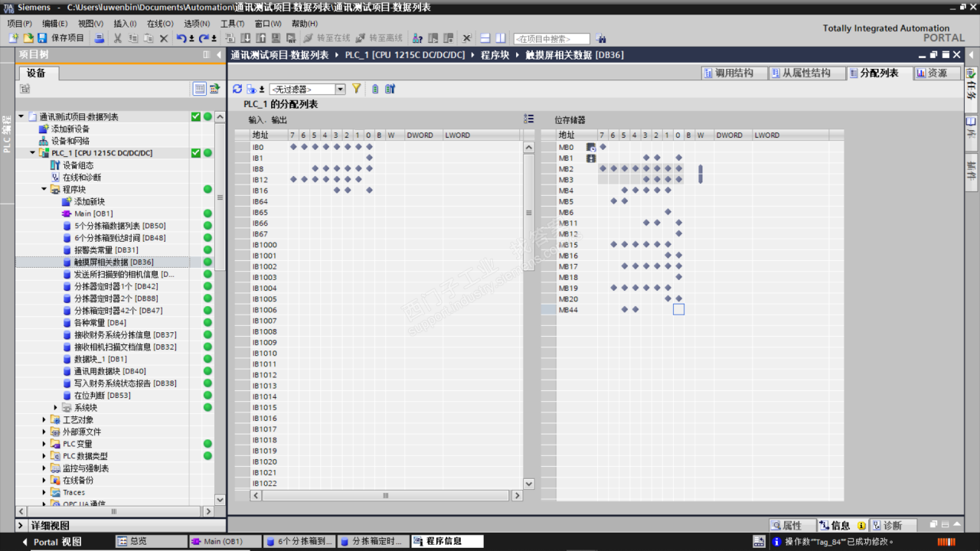Open the 信息 inspector tab
The image size is (980, 551).
point(841,526)
